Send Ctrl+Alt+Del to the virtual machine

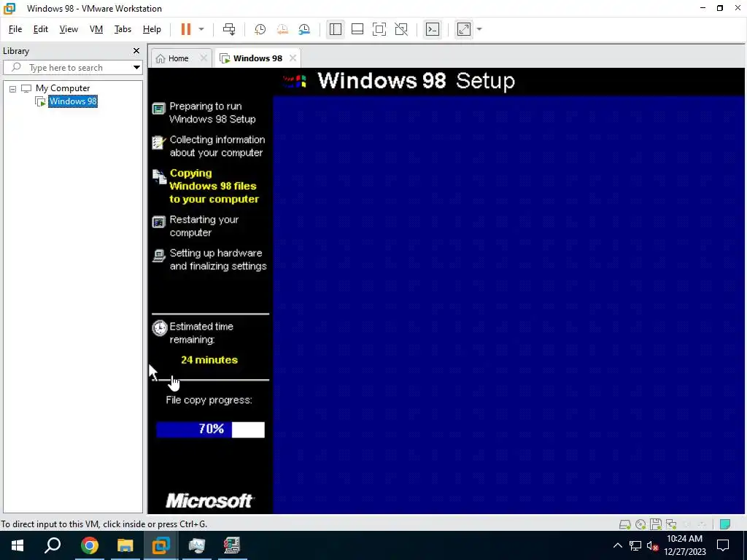(228, 29)
